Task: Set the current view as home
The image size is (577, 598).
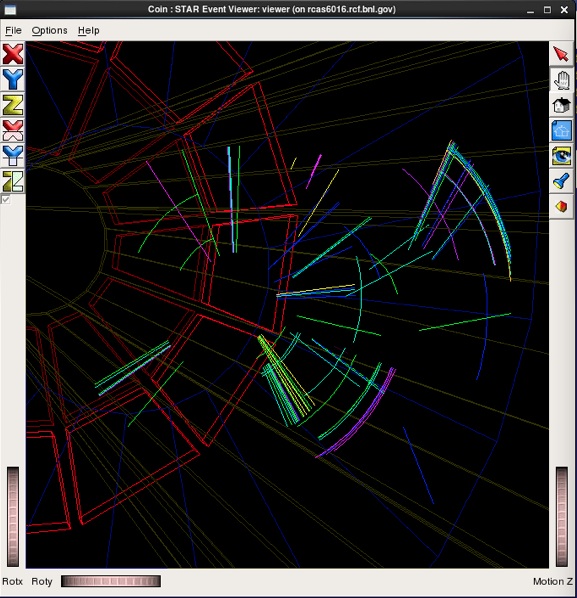Action: (561, 130)
